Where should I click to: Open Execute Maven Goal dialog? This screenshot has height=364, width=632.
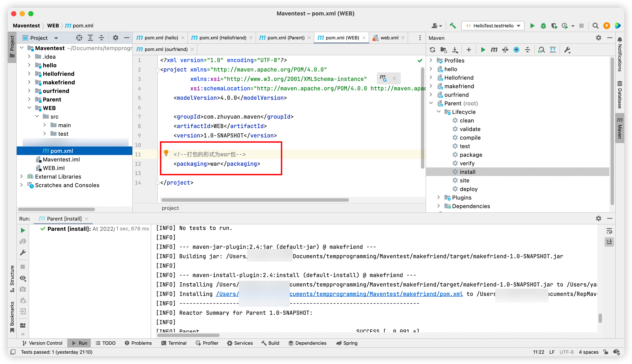tap(494, 50)
